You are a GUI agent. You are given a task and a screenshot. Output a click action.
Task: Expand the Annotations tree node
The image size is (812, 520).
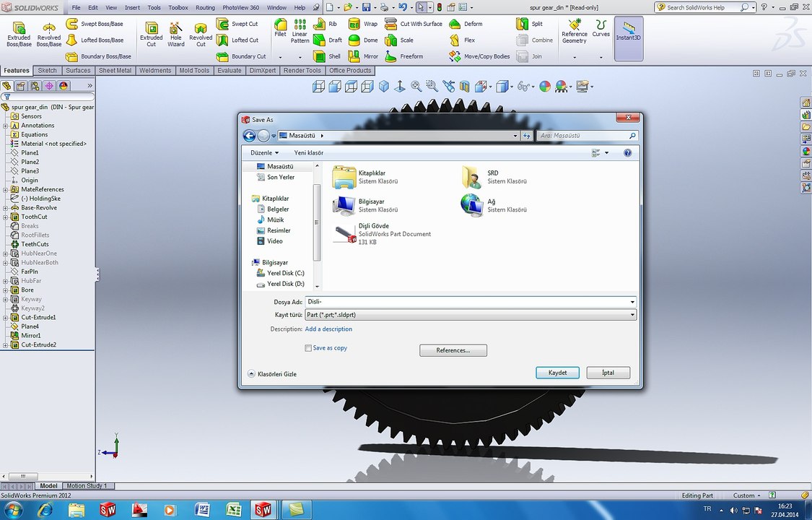coord(5,126)
